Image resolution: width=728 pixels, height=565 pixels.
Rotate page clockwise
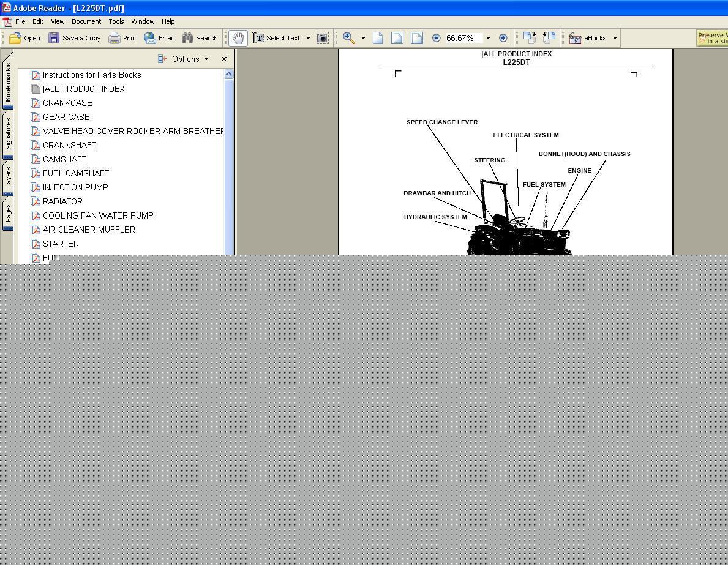[529, 37]
